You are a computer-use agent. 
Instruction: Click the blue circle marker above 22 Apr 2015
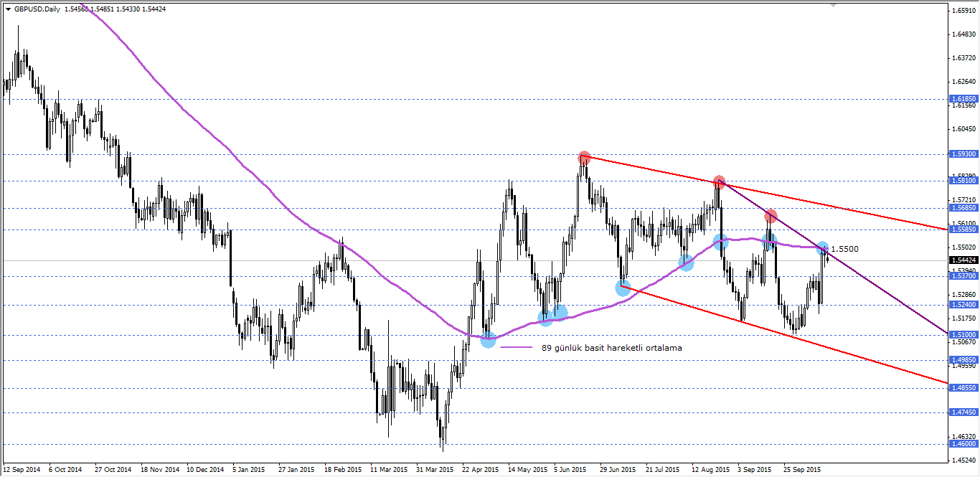489,341
